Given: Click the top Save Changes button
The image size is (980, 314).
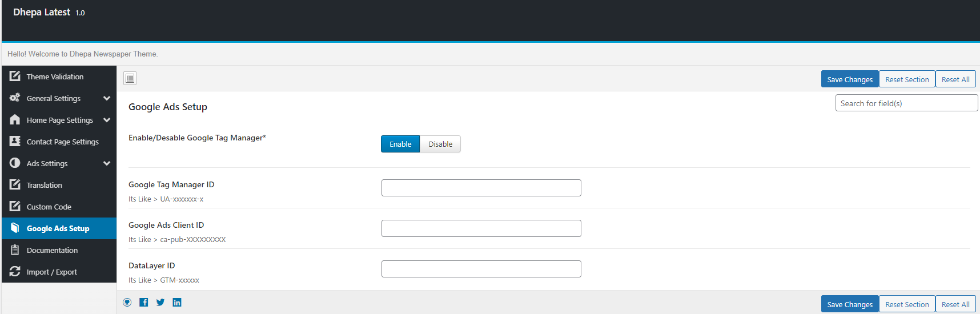Looking at the screenshot, I should click(850, 79).
